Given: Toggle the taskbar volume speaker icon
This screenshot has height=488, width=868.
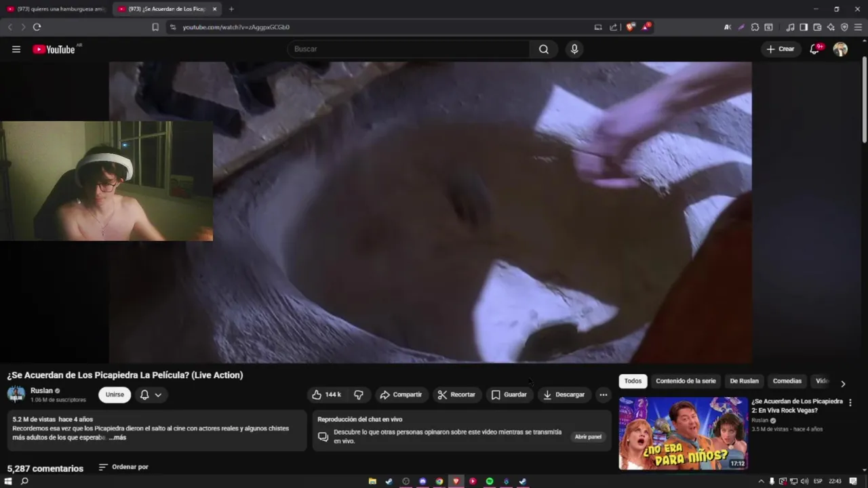Looking at the screenshot, I should coord(804,481).
